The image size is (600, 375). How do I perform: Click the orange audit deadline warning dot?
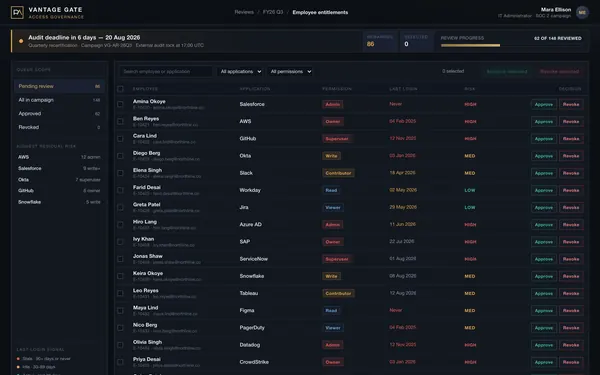[21, 41]
